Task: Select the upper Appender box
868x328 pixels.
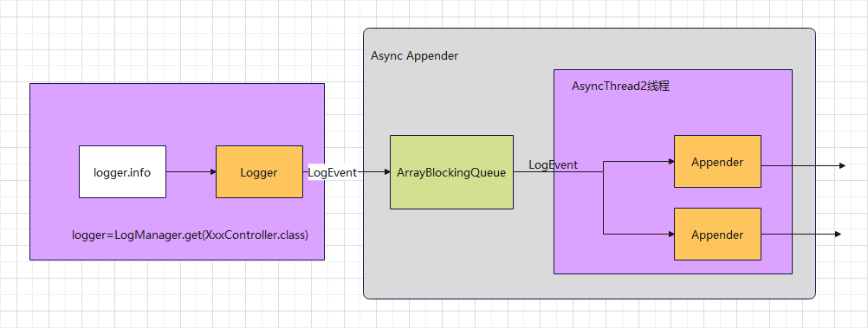Action: 717,162
